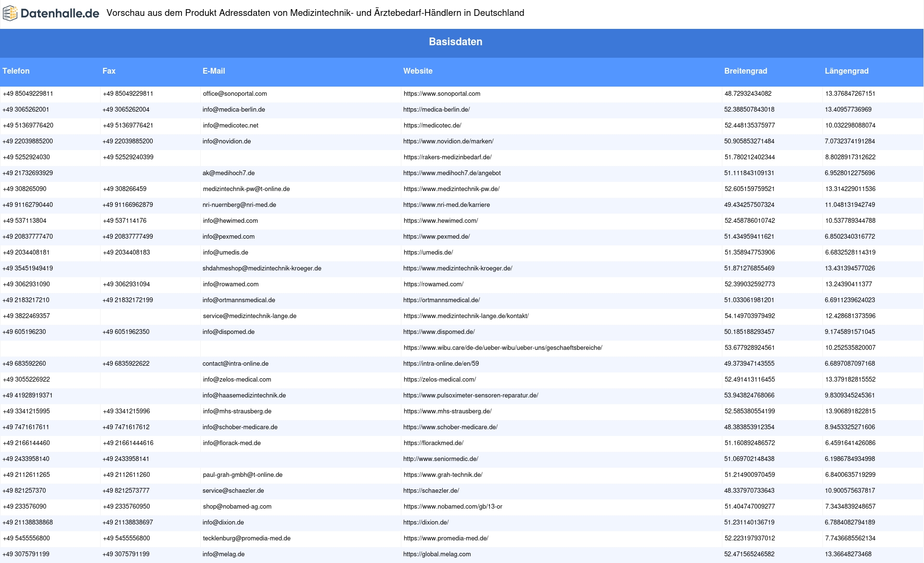Open https://www.medihoch7.de/angebot link
Image resolution: width=924 pixels, height=563 pixels.
click(x=452, y=173)
